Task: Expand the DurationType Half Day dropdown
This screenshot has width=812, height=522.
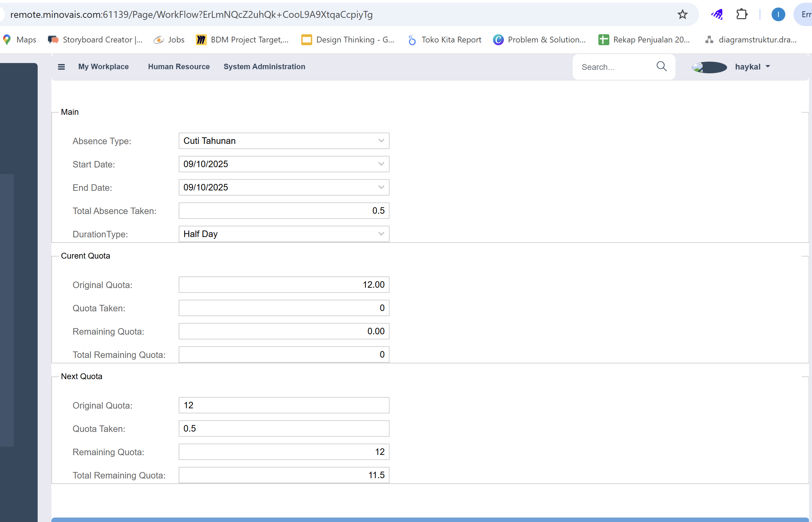Action: click(x=381, y=234)
